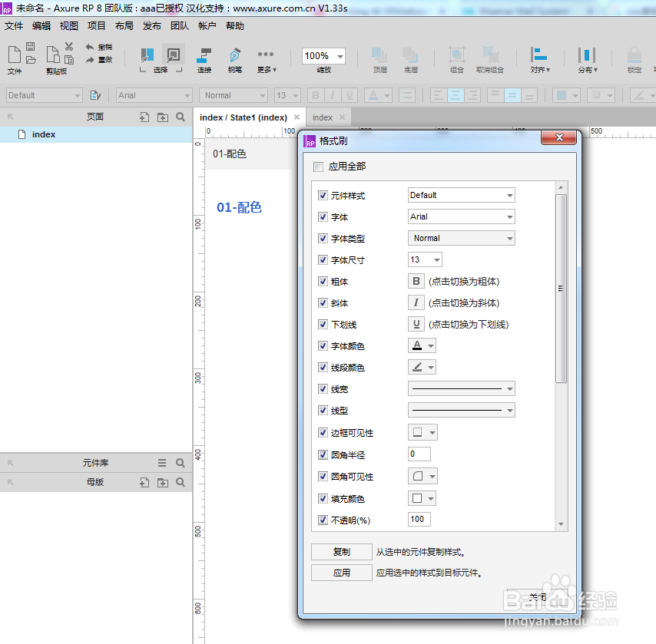Open the distribute icon menu
Image resolution: width=656 pixels, height=644 pixels.
587,54
